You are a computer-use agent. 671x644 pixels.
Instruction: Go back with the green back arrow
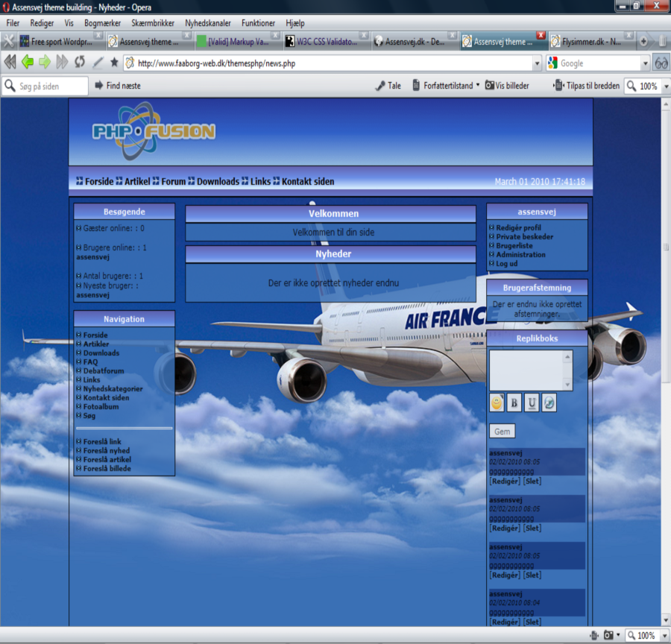pos(28,63)
